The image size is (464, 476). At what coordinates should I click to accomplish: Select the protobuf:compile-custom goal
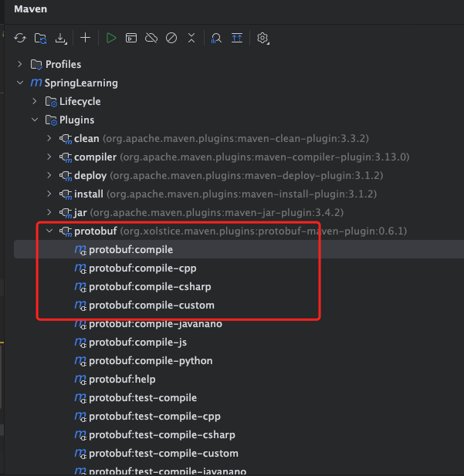(151, 306)
